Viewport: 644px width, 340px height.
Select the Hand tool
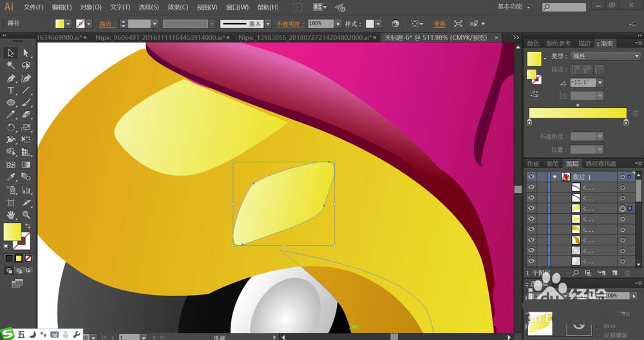(11, 215)
